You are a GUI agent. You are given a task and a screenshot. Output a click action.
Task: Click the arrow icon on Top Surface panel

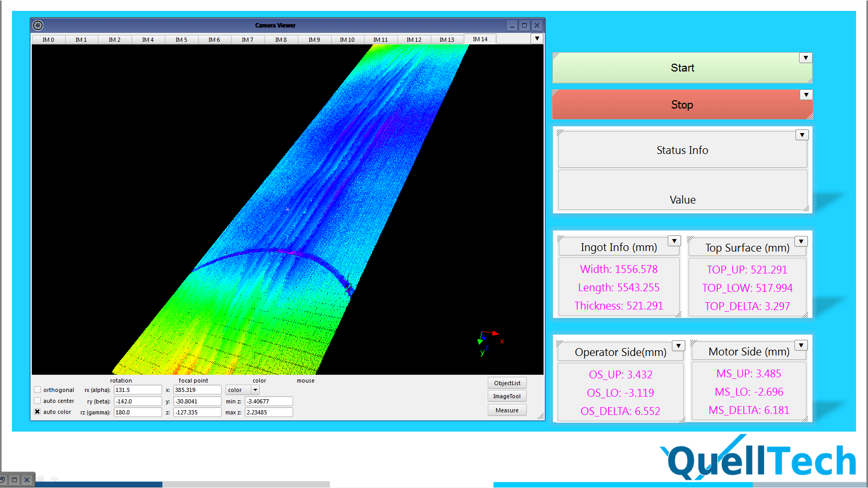pyautogui.click(x=801, y=241)
